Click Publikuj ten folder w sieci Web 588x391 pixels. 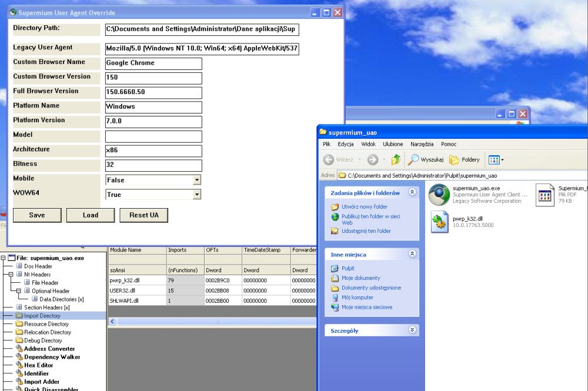[371, 219]
